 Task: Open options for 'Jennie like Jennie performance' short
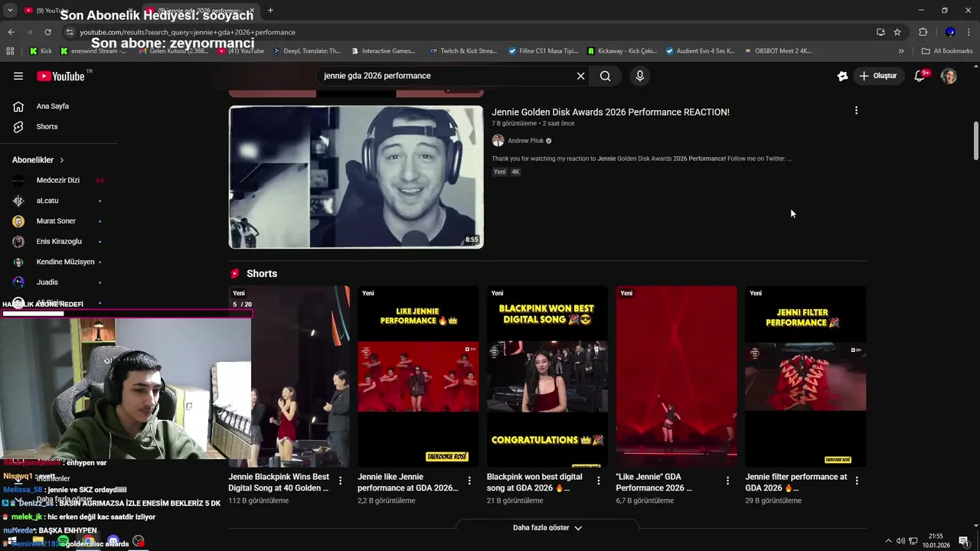[x=469, y=481]
